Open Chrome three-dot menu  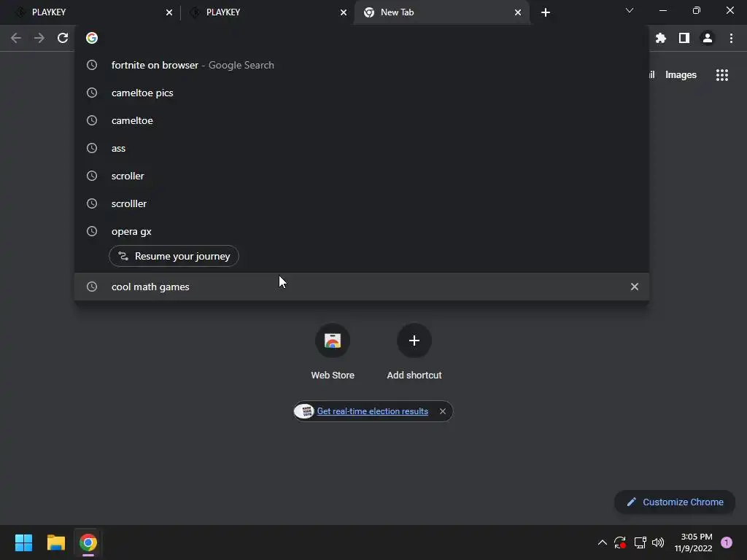coord(731,38)
